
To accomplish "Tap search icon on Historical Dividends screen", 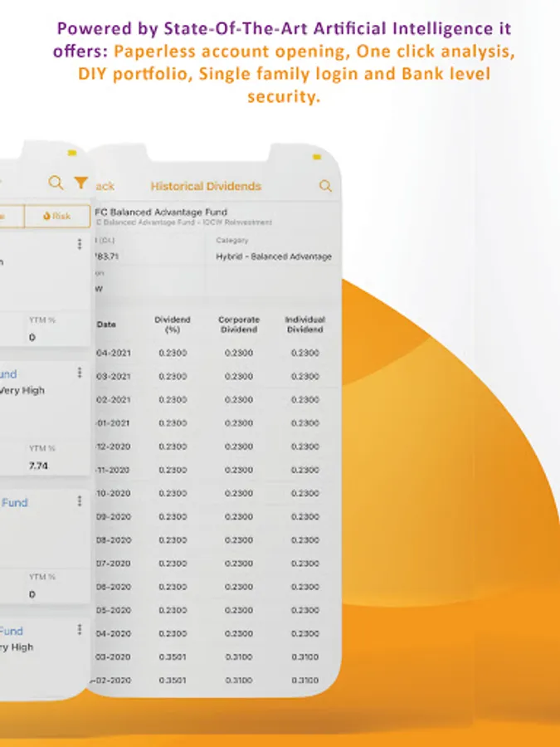I will (x=325, y=186).
